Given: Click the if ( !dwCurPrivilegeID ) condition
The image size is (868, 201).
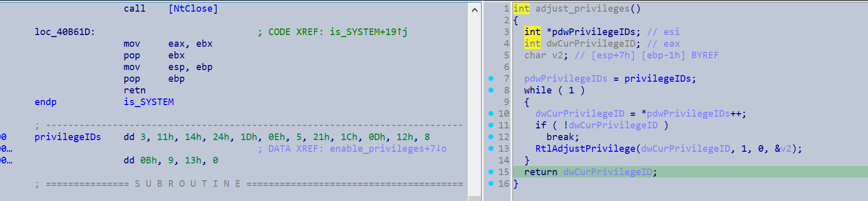Looking at the screenshot, I should pyautogui.click(x=602, y=125).
